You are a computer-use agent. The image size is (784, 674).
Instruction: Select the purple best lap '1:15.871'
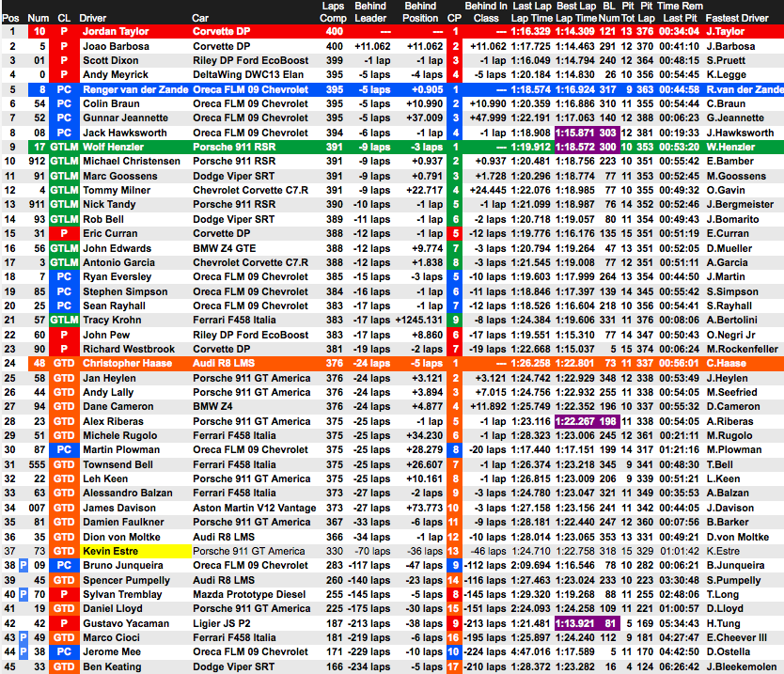(575, 133)
